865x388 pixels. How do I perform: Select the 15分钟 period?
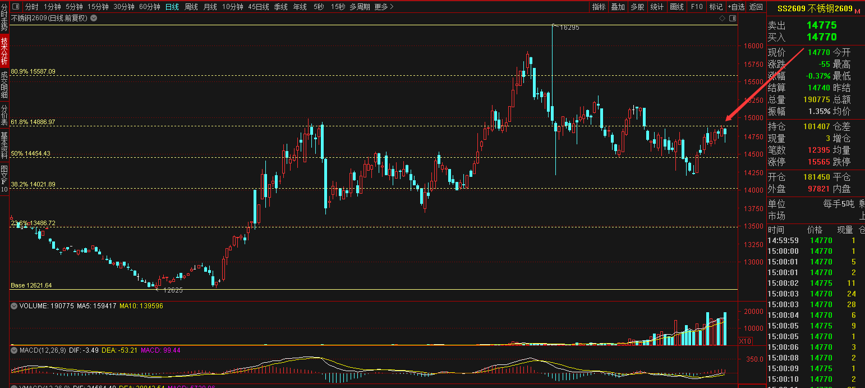pos(98,7)
